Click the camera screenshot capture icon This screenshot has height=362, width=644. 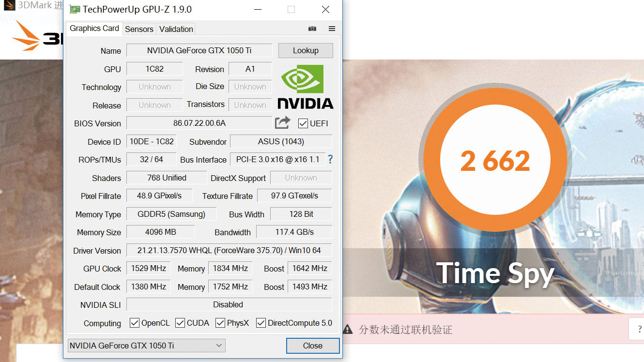[x=312, y=29]
